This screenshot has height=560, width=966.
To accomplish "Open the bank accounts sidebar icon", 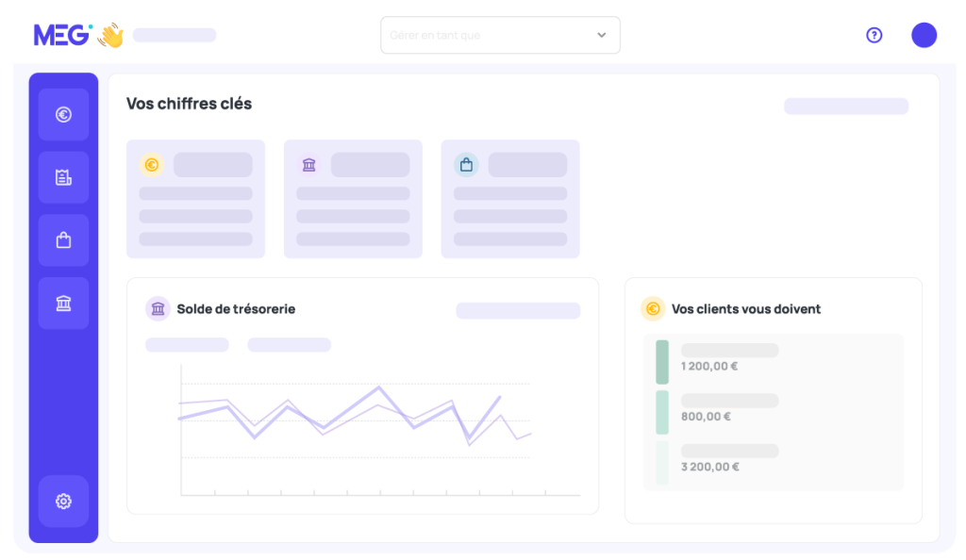I will tap(63, 302).
